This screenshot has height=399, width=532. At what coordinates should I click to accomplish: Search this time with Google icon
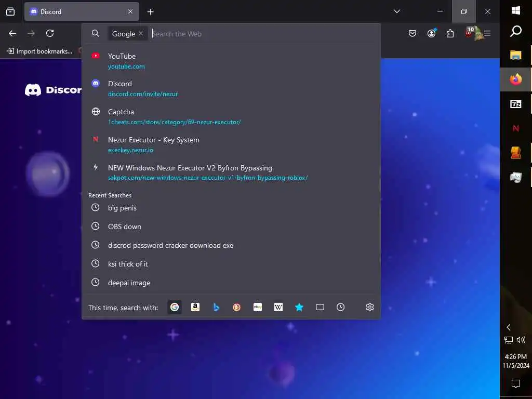(175, 307)
